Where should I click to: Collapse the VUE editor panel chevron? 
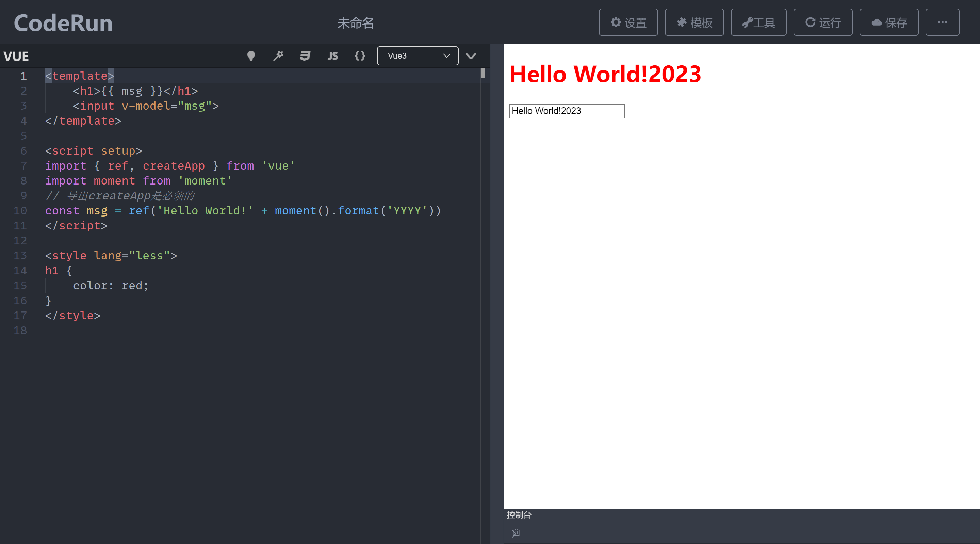[x=471, y=57]
